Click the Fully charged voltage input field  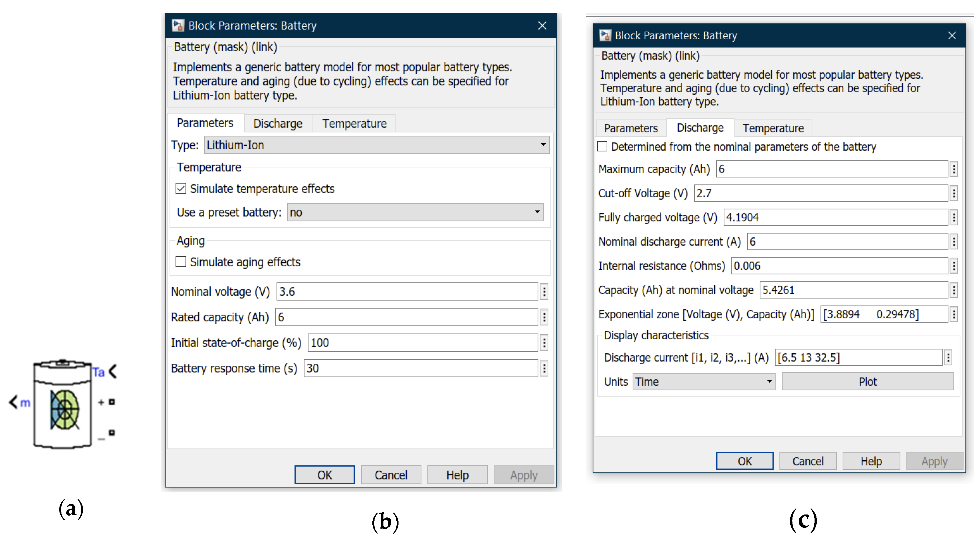tap(835, 218)
